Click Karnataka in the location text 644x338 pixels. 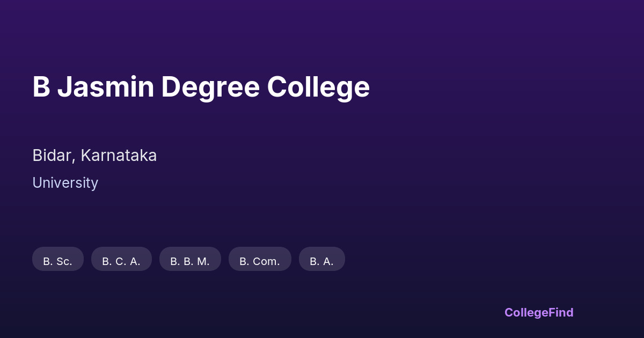[x=119, y=156]
